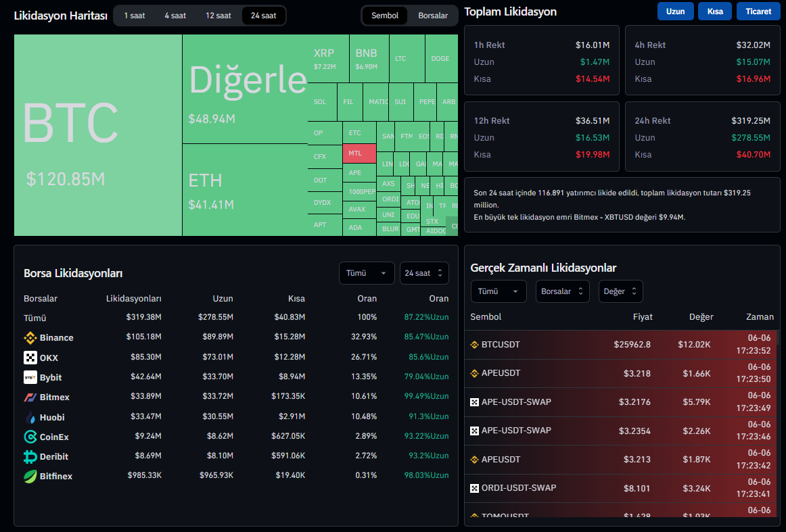This screenshot has height=532, width=786.
Task: Switch heatmap view to Borsalar
Action: 432,16
